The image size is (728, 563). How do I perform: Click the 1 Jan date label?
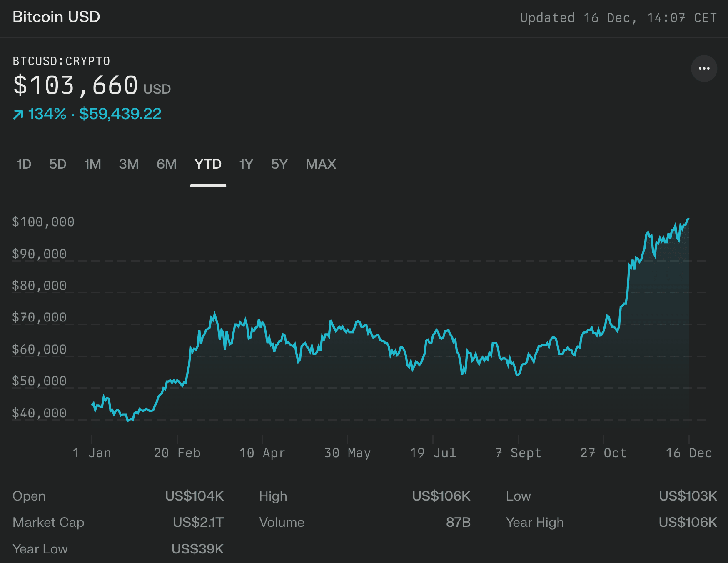[92, 453]
